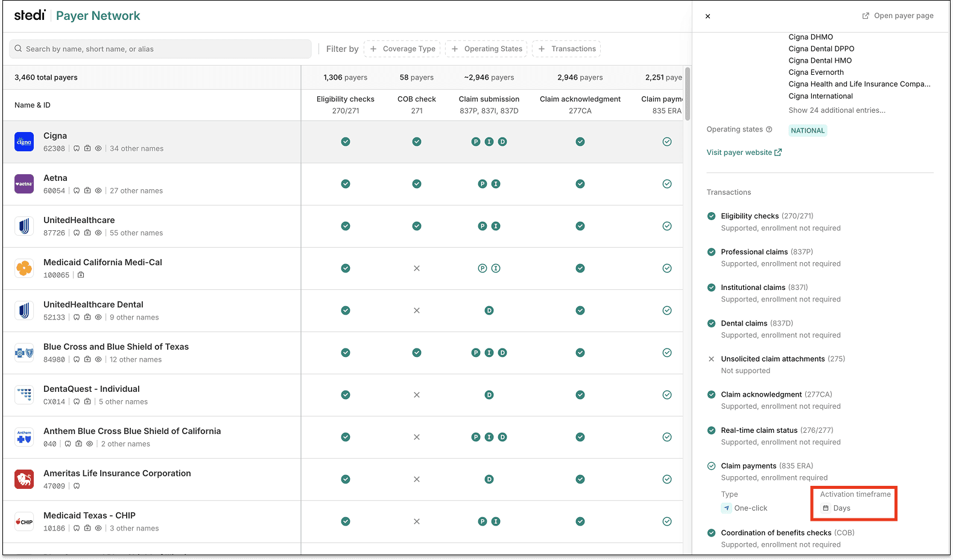Click One-click enrollment type
This screenshot has height=560, width=953.
click(744, 508)
